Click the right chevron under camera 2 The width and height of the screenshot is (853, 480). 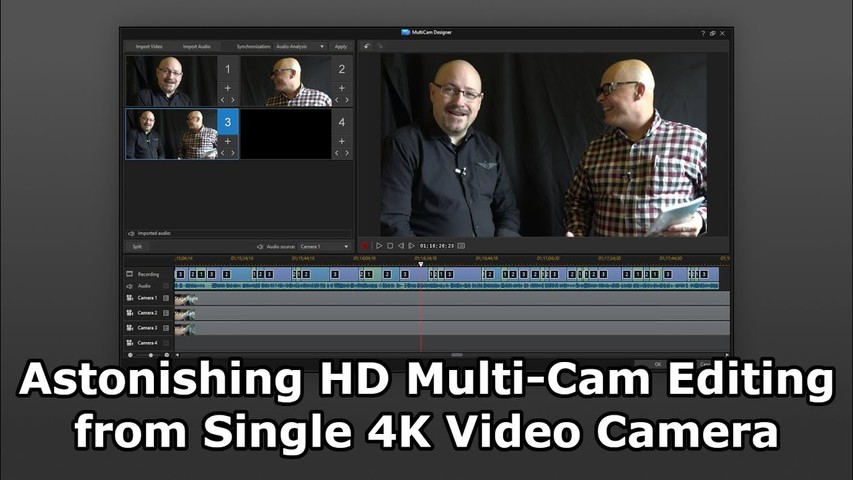point(347,100)
